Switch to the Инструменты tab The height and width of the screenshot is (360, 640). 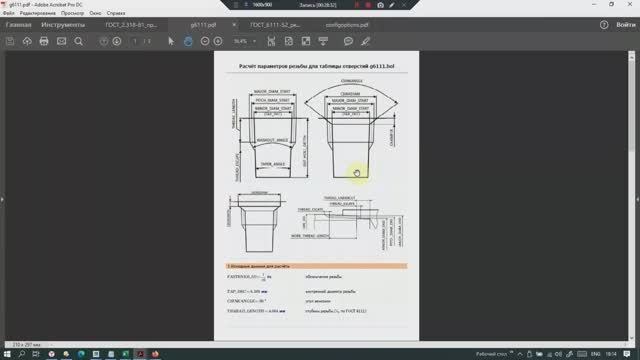click(x=63, y=25)
